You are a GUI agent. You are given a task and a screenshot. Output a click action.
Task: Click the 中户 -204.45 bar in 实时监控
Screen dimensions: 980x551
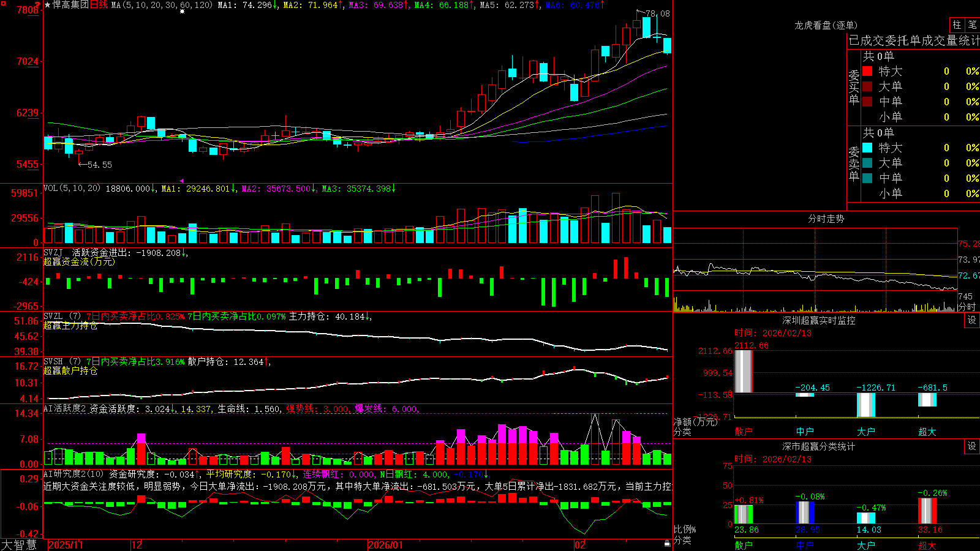tap(805, 395)
